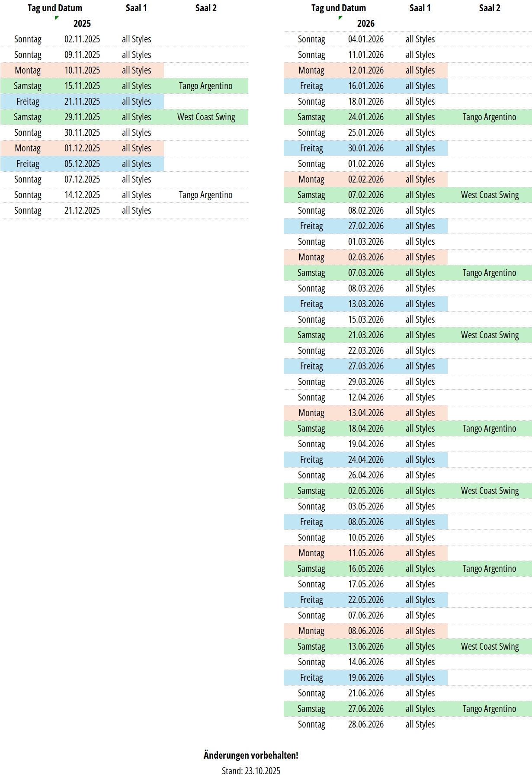The height and width of the screenshot is (779, 532).
Task: Click the date cell 28.06.2026
Action: coord(365,725)
